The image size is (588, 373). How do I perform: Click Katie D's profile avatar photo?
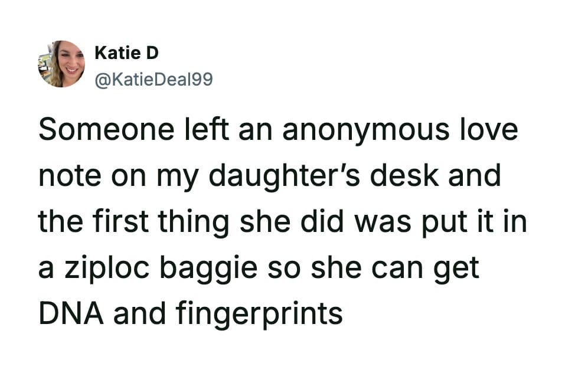coord(61,64)
